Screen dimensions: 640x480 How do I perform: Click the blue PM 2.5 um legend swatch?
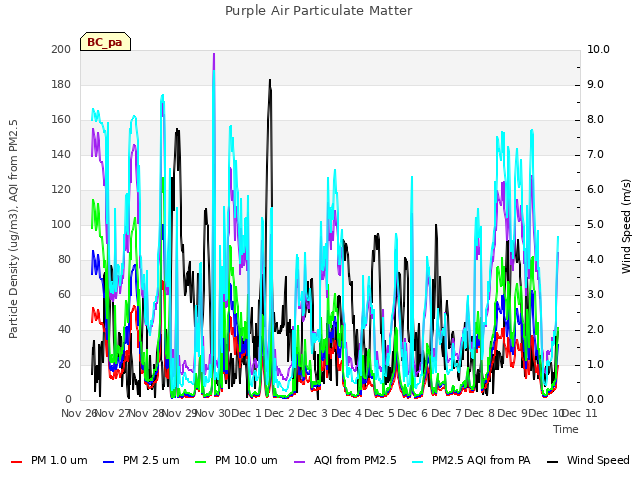point(109,461)
